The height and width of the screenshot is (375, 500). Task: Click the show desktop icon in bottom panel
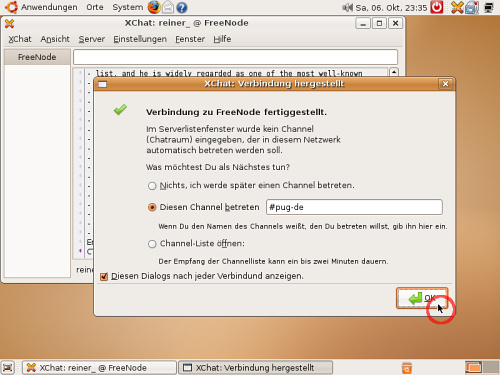click(7, 368)
